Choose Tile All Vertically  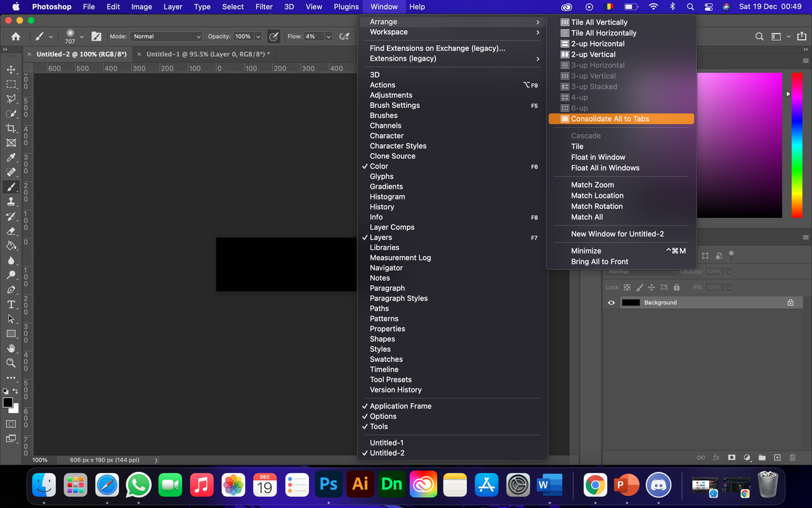coord(621,22)
